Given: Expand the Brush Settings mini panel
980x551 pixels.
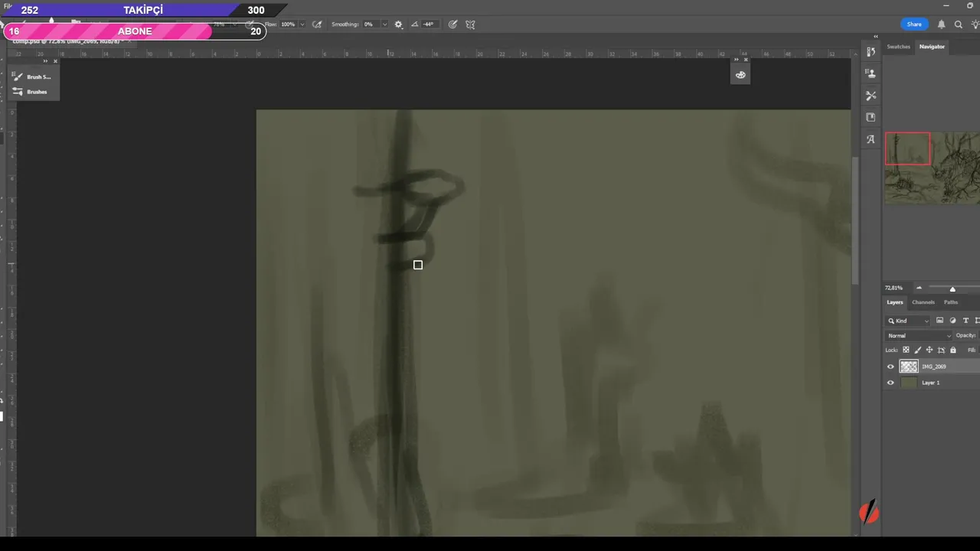Looking at the screenshot, I should (x=45, y=61).
